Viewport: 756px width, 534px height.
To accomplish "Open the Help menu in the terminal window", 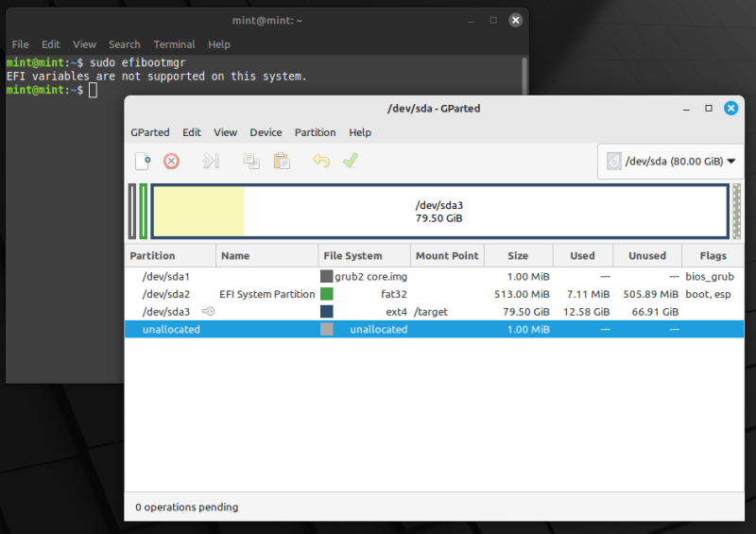I will (x=219, y=44).
